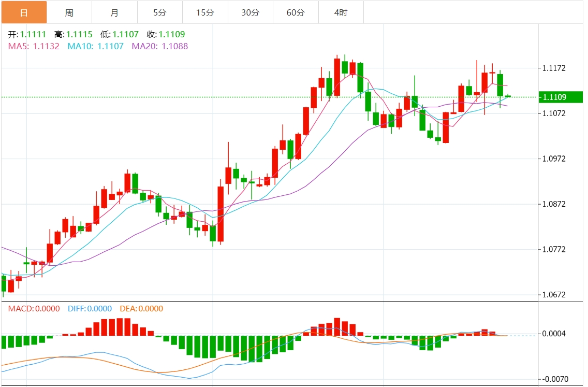The width and height of the screenshot is (588, 387).
Task: Switch to the 周 weekly tab
Action: click(x=69, y=12)
